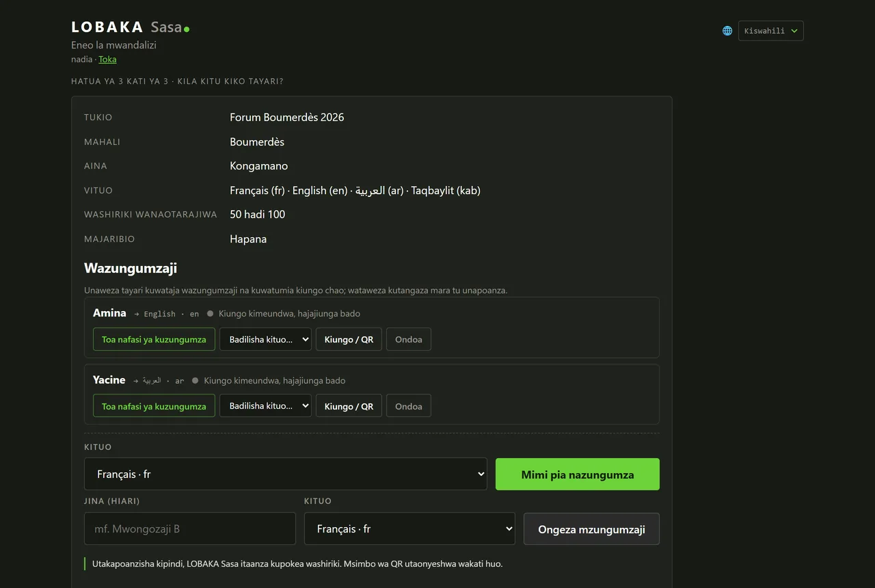
Task: Click Yacine's 'Kiungo kimeundwa, hajajiunga bado' status
Action: 275,381
